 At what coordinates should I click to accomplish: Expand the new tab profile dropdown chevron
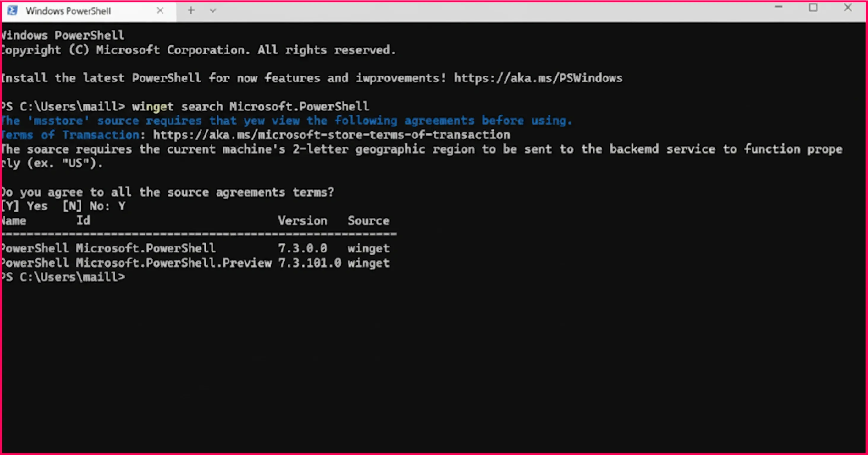pyautogui.click(x=213, y=11)
